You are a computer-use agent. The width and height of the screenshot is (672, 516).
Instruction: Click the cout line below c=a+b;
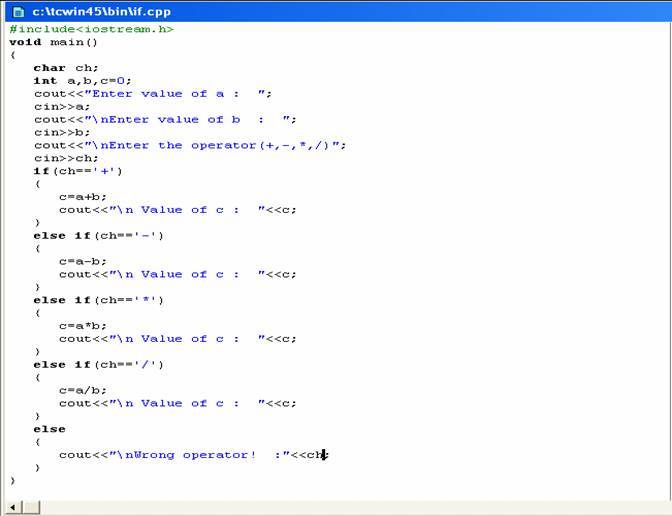coord(177,210)
